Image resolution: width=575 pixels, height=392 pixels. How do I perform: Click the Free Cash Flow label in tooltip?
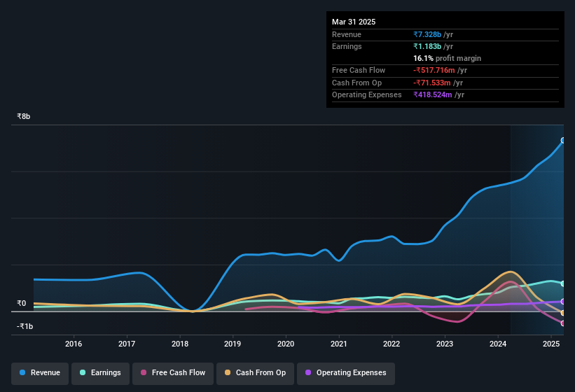[x=359, y=70]
